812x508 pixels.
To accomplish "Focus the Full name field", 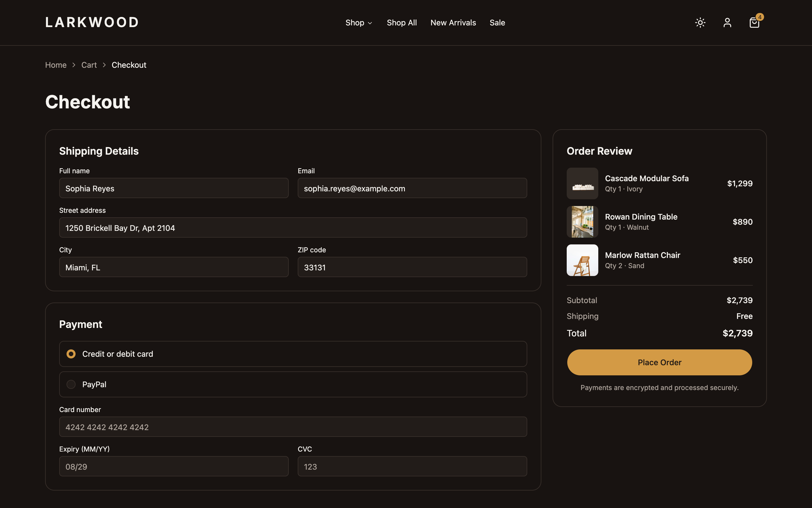I will (174, 188).
